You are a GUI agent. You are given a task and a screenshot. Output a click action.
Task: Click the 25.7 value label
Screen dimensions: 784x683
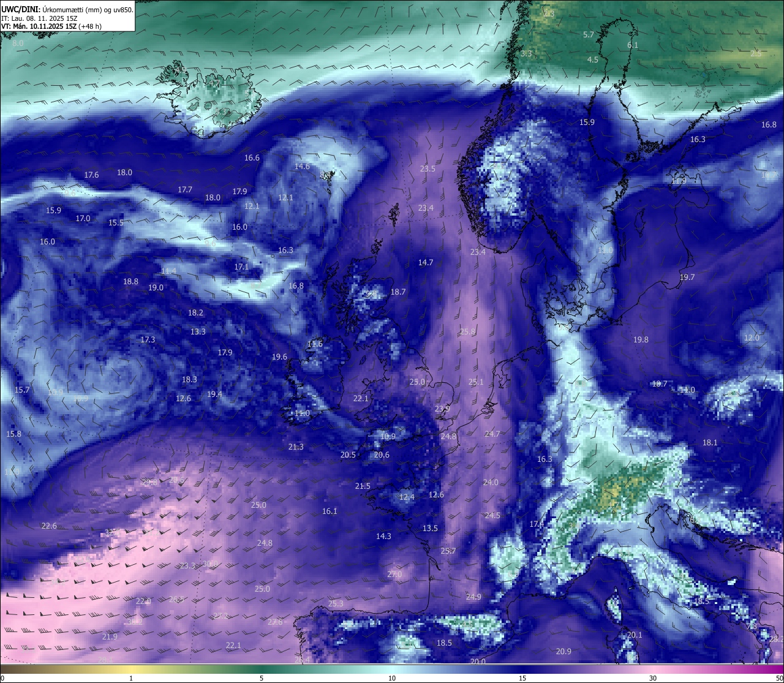coord(448,551)
